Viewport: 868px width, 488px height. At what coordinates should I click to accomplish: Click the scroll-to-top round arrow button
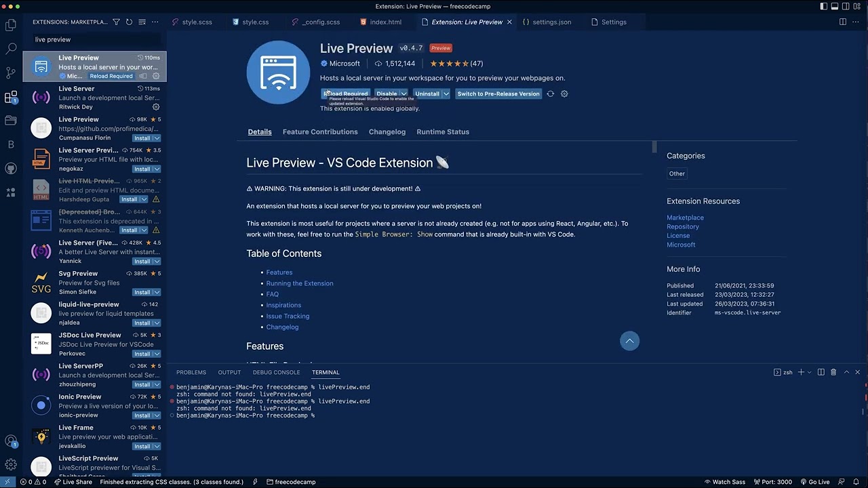[x=629, y=341]
